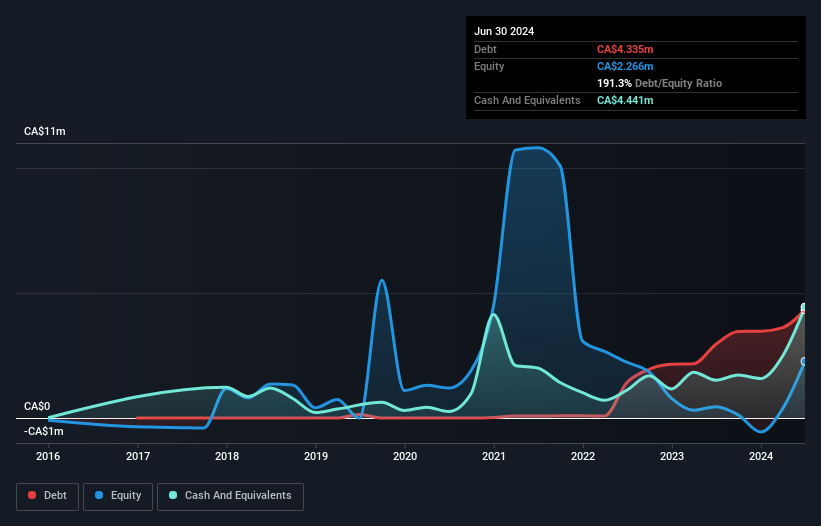Click the 2016 x-axis label

coord(48,456)
